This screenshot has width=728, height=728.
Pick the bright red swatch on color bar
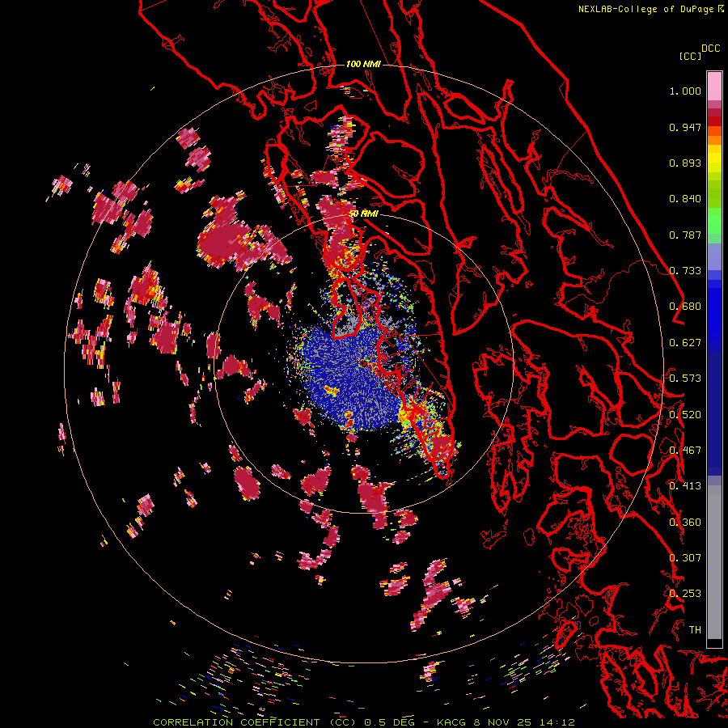point(714,121)
